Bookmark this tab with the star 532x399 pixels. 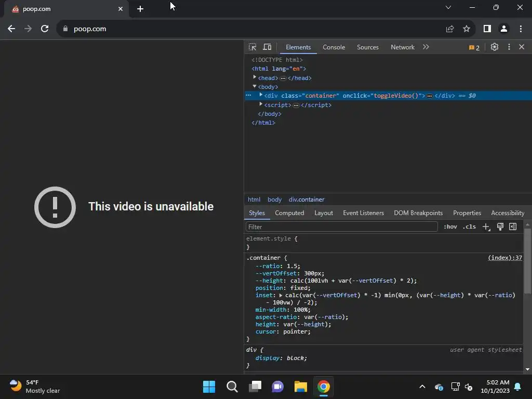(x=467, y=29)
